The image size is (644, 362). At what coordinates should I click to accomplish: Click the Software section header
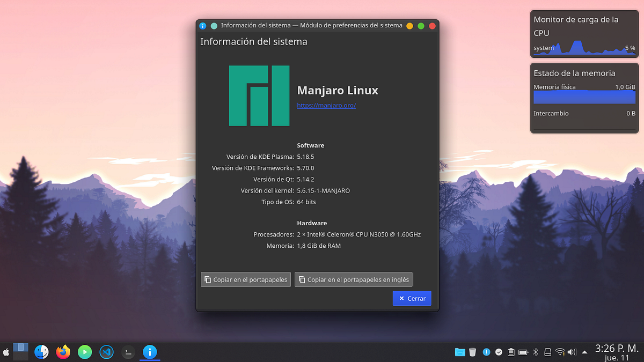tap(311, 145)
